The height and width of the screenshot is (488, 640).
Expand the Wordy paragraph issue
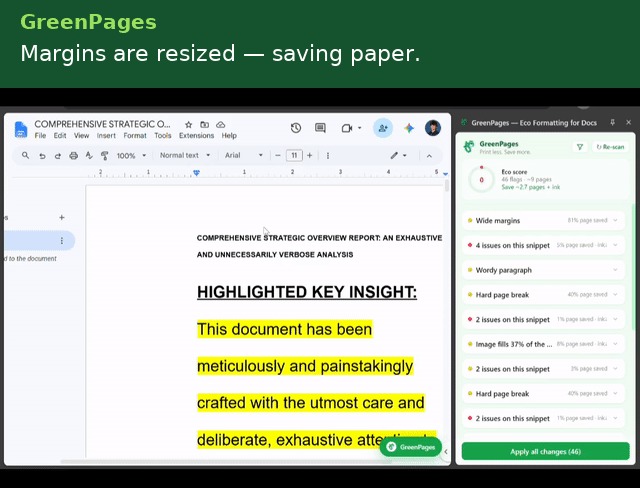point(543,270)
